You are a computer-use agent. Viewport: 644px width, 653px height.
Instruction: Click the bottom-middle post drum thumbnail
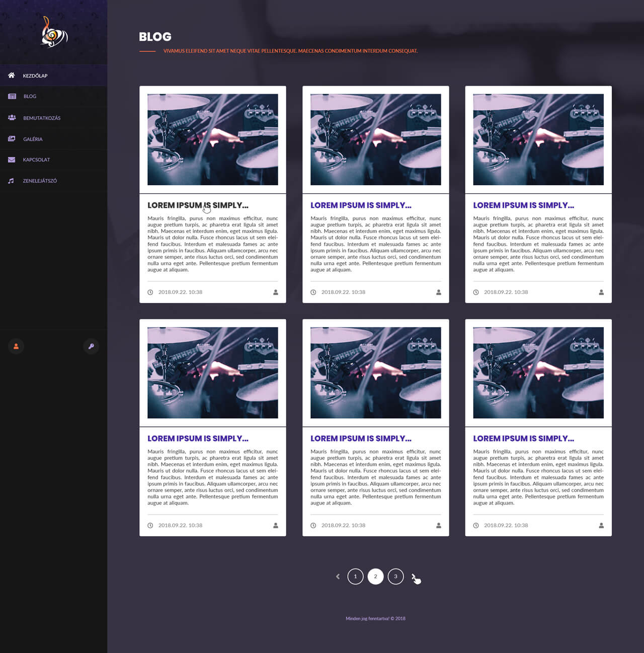coord(375,373)
